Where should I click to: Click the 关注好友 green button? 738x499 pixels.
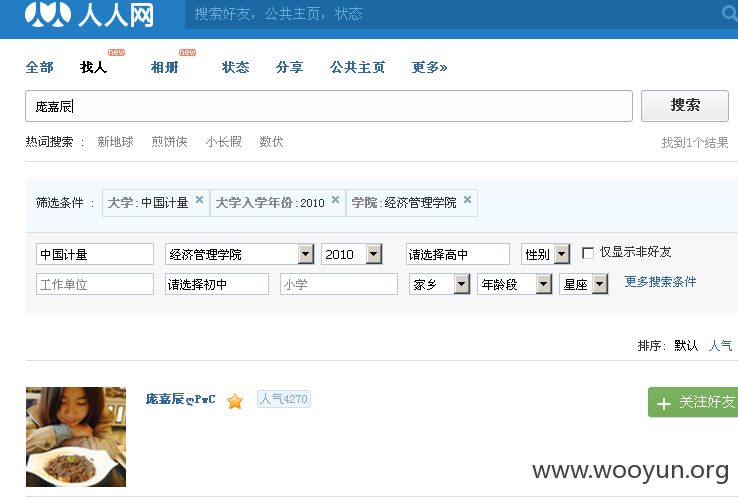693,402
